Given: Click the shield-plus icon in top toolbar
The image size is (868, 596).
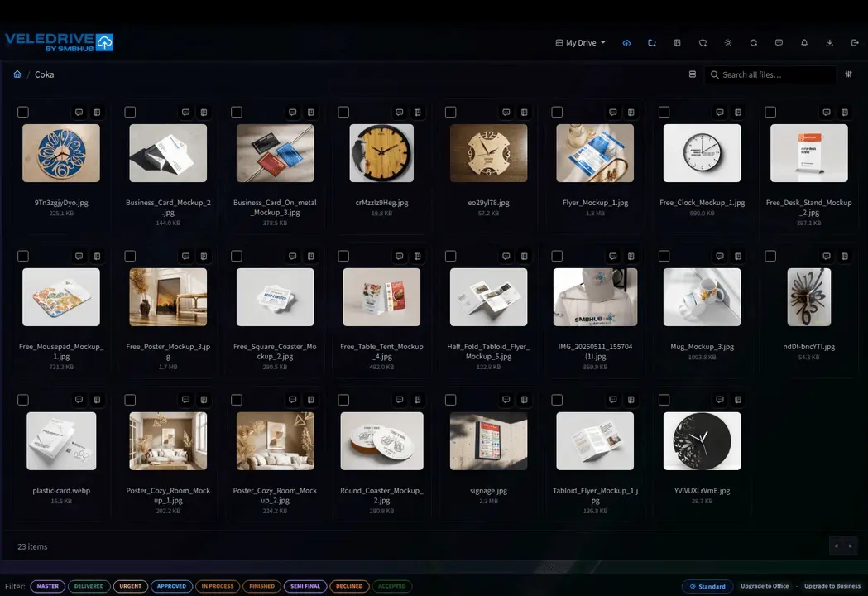Looking at the screenshot, I should point(703,43).
